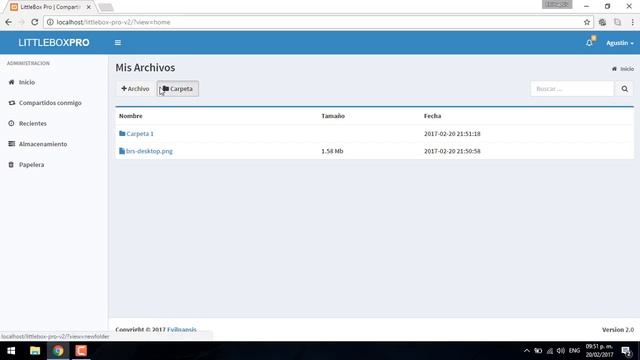The height and width of the screenshot is (360, 640).
Task: Click the browser back arrow
Action: coord(9,22)
